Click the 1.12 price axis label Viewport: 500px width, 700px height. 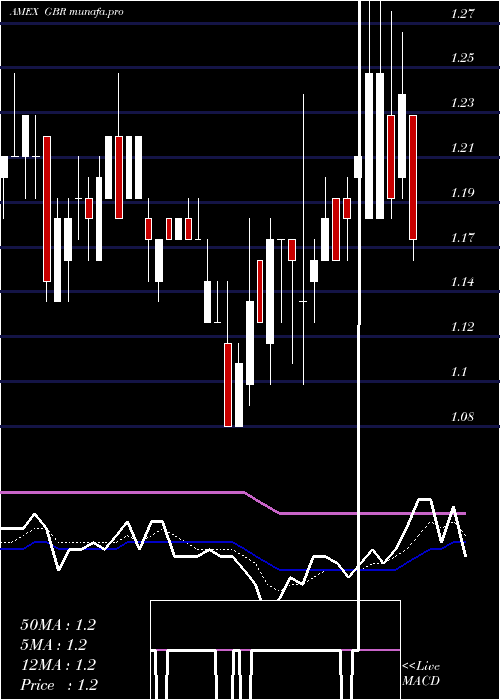tap(462, 327)
